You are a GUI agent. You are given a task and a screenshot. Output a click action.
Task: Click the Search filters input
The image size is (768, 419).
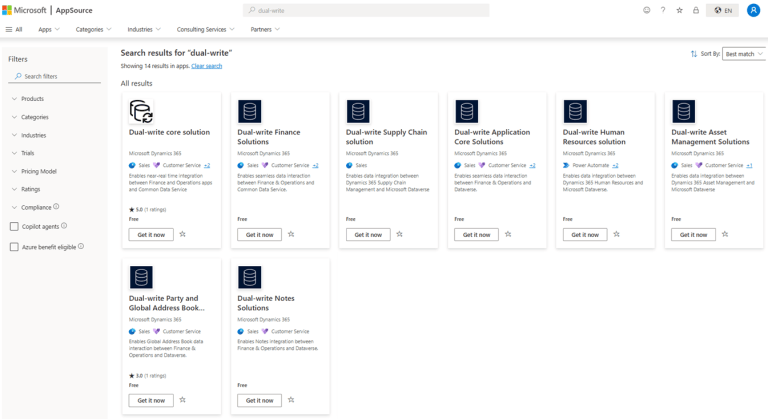[54, 76]
